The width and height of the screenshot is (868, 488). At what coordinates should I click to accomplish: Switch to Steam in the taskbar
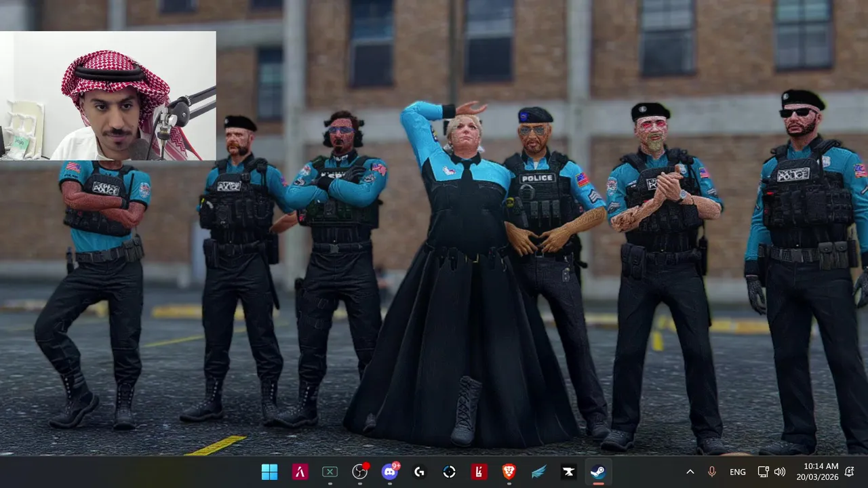[598, 472]
